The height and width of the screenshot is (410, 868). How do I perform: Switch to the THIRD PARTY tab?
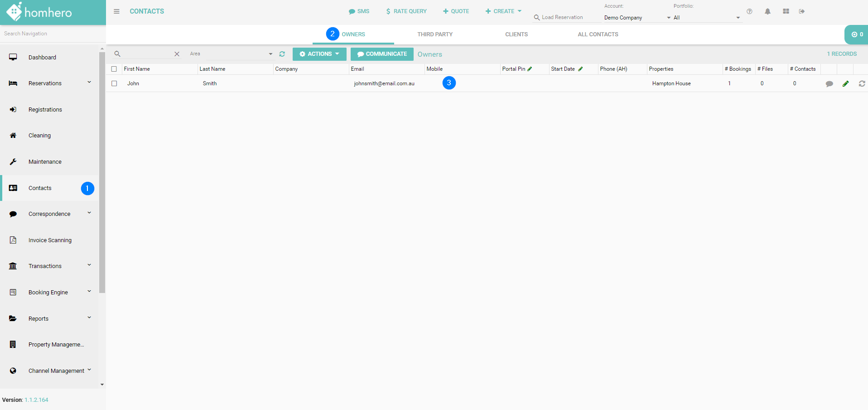[x=435, y=34]
